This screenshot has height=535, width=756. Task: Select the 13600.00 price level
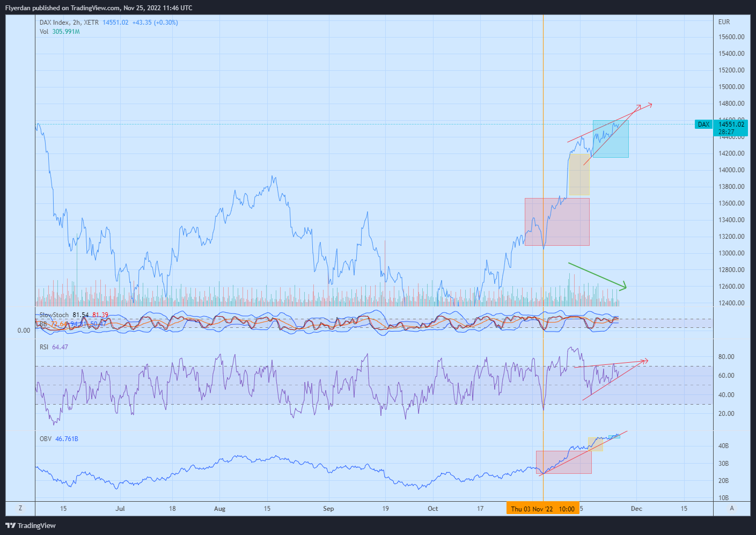731,203
